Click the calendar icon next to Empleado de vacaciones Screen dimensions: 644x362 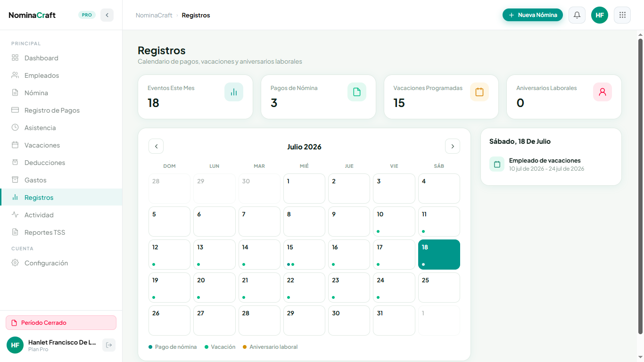[x=497, y=164]
